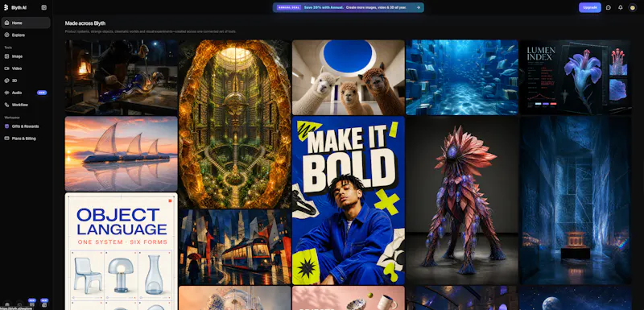644x310 pixels.
Task: Open the planet in starry sky image
Action: [576, 298]
